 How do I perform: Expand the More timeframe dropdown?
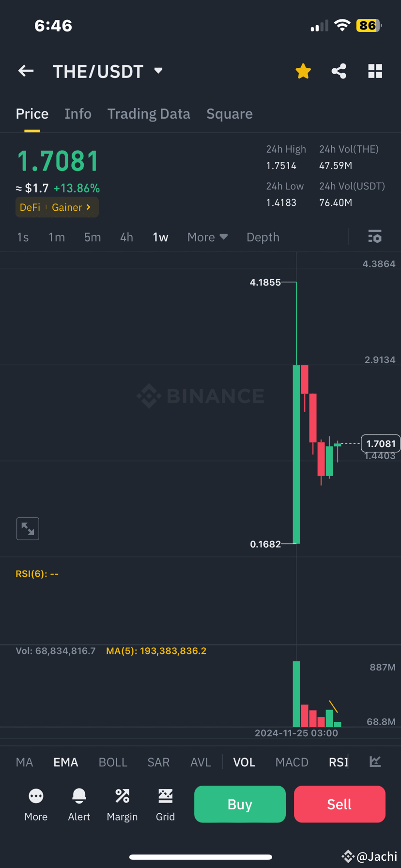[x=207, y=237]
